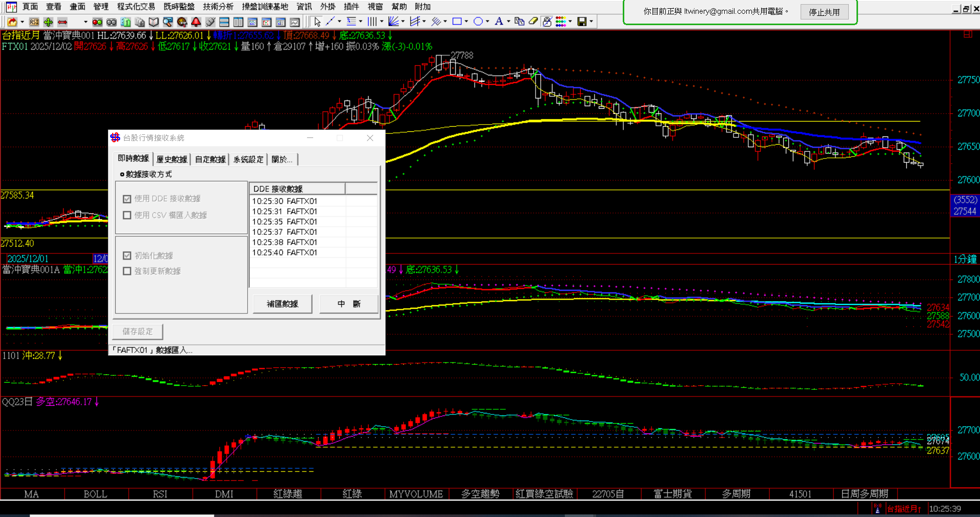Select the text annotation A tool

tap(498, 22)
